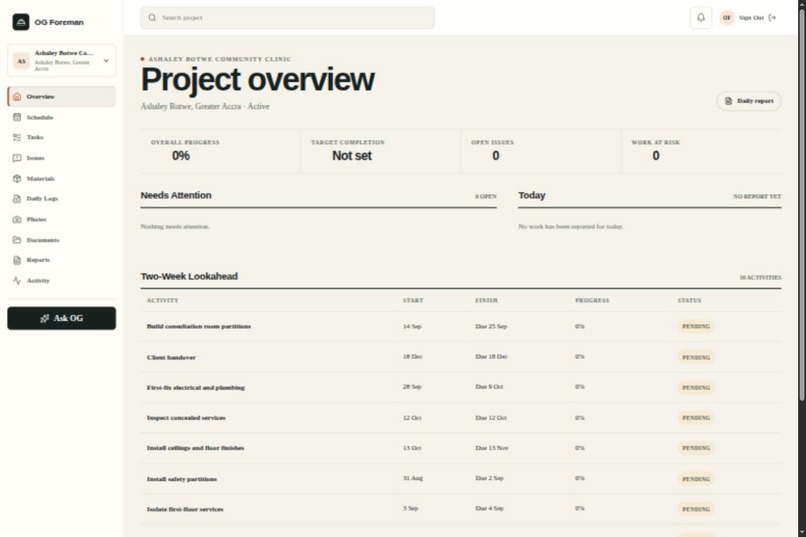The image size is (806, 537).
Task: Click the Overview home icon
Action: click(x=17, y=97)
